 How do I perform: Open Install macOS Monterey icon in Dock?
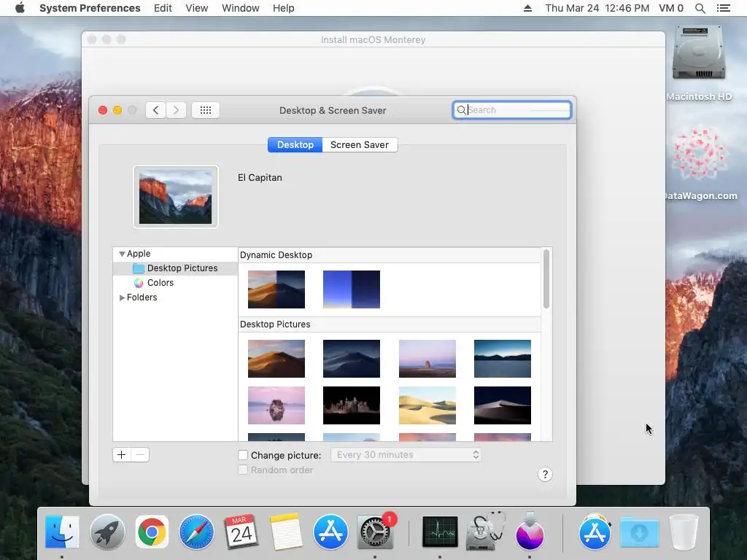pyautogui.click(x=530, y=532)
